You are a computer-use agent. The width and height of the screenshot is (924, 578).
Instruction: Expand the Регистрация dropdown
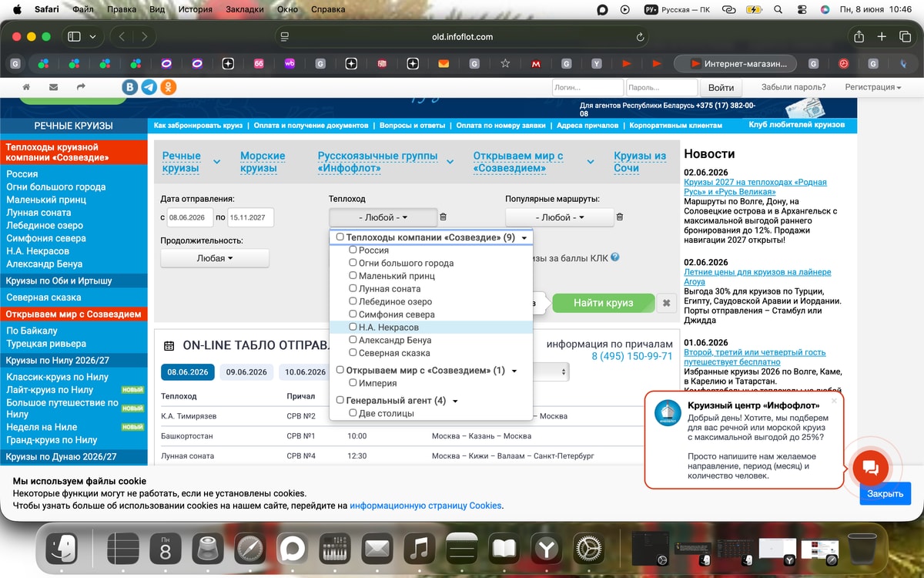click(872, 87)
